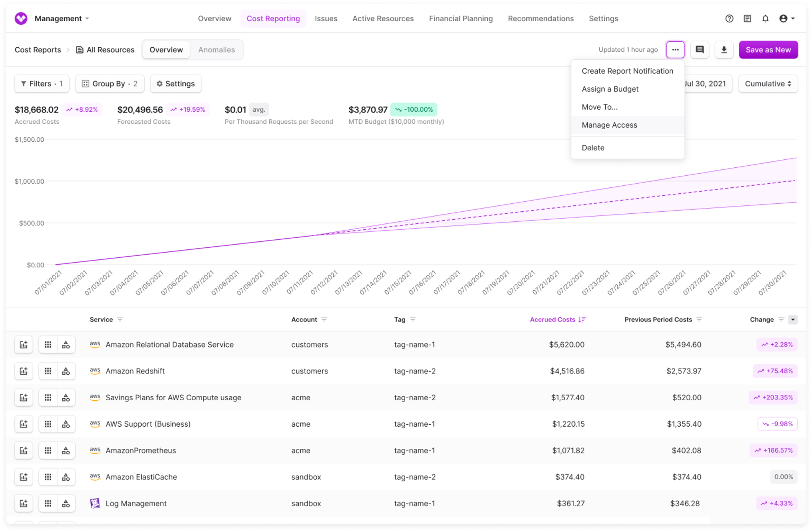Click the Cost Reports breadcrumb link
The height and width of the screenshot is (532, 812).
click(38, 50)
